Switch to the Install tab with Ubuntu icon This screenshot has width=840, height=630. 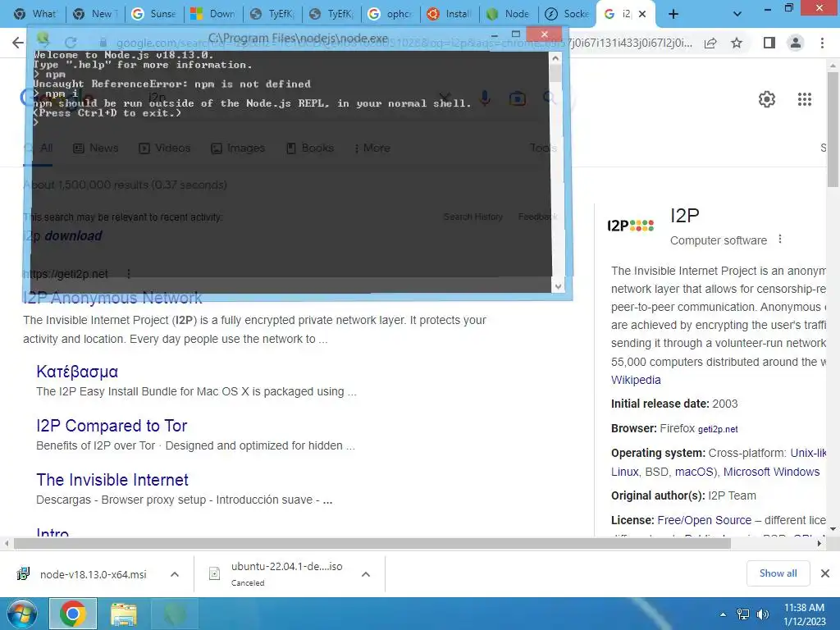pos(450,14)
